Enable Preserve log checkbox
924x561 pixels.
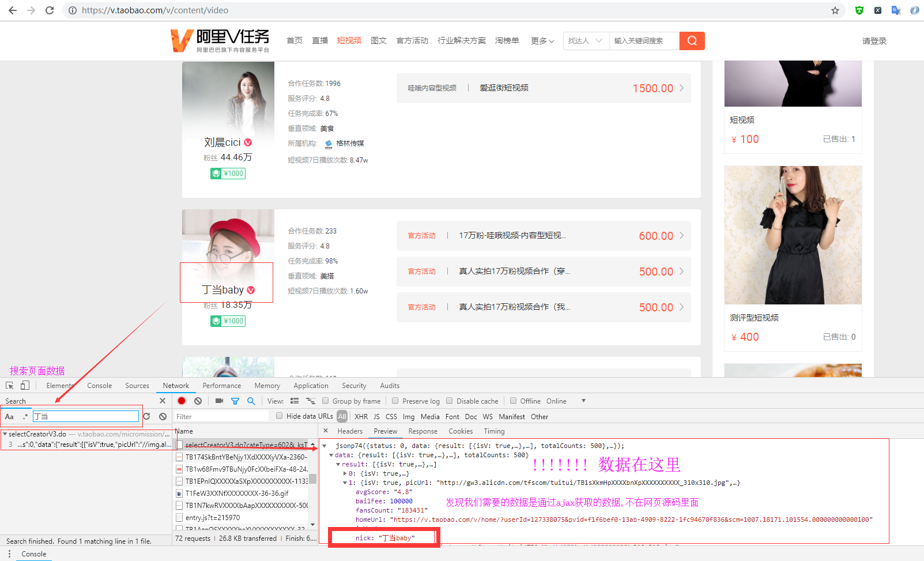point(395,401)
